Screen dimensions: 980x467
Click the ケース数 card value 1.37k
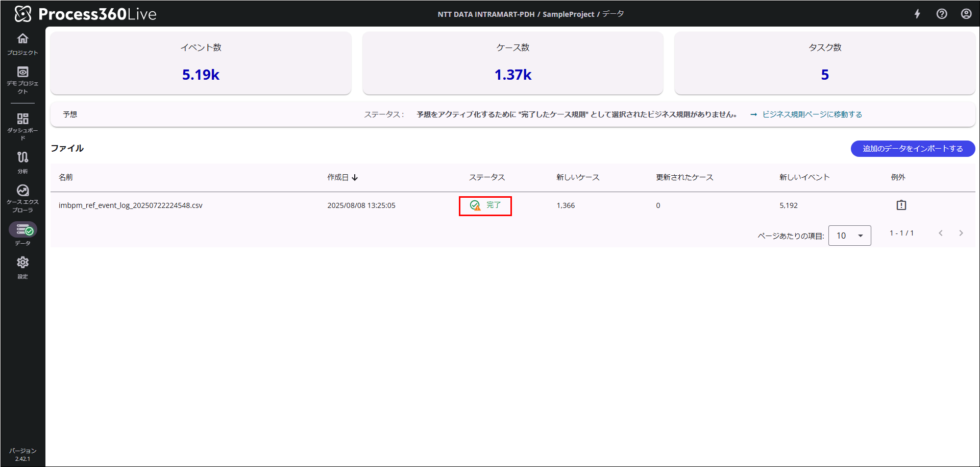(x=513, y=75)
